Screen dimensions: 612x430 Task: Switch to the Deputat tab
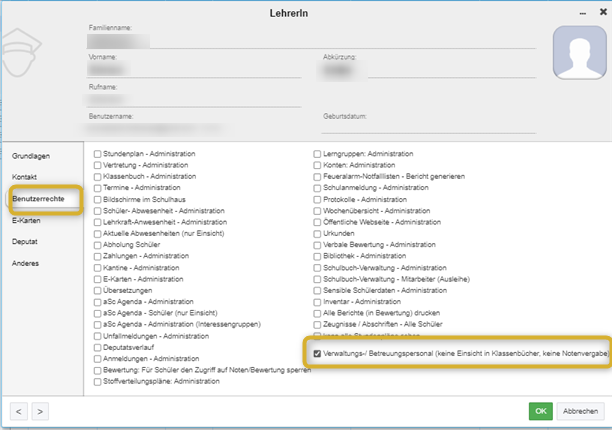pyautogui.click(x=26, y=241)
